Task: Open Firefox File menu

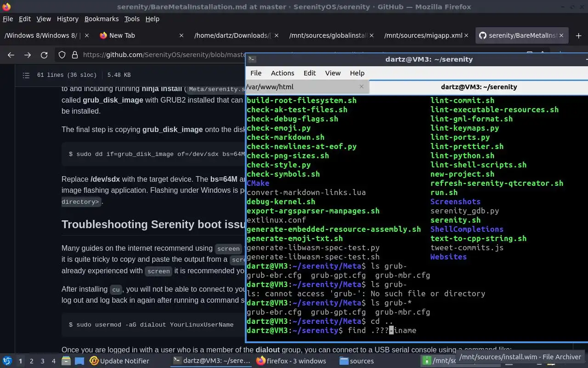Action: (x=8, y=19)
